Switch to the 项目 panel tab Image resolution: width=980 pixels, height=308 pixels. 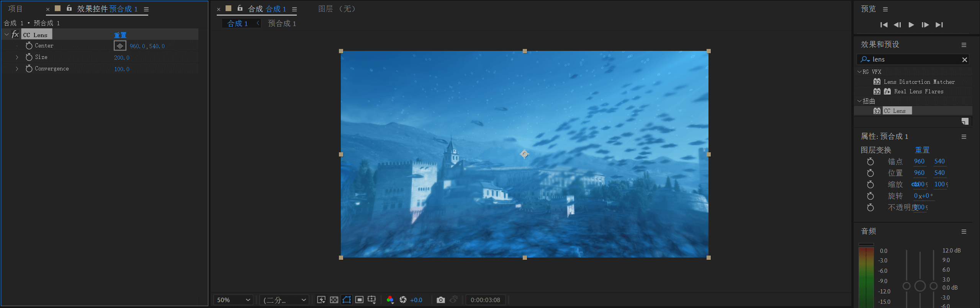pyautogui.click(x=16, y=9)
